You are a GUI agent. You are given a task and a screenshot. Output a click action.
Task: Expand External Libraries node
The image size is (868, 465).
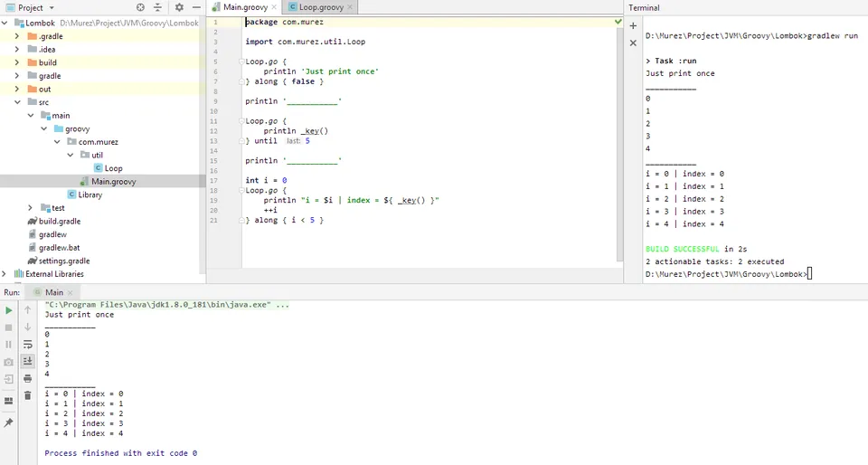click(5, 274)
